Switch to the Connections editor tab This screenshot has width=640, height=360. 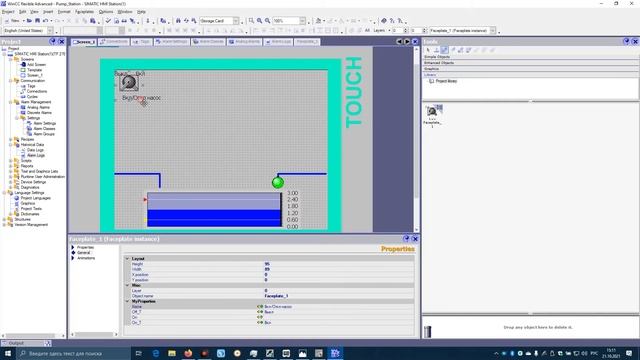click(x=114, y=42)
